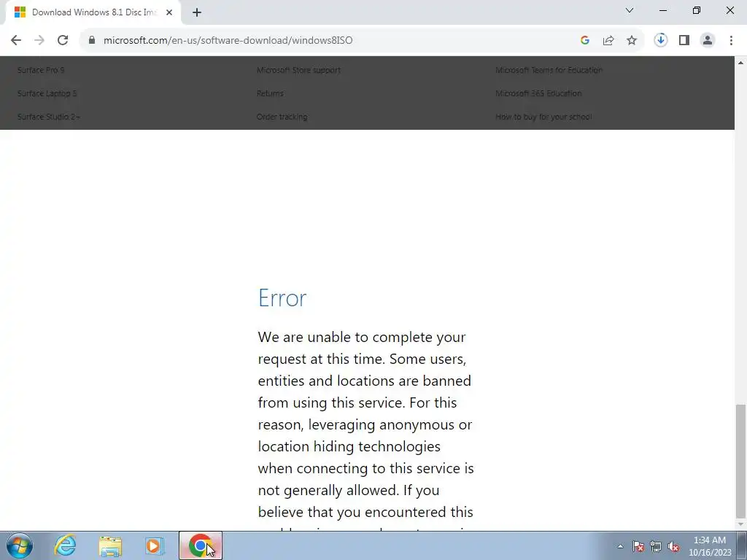Open Chrome downloads icon
The image size is (747, 560).
(x=660, y=41)
